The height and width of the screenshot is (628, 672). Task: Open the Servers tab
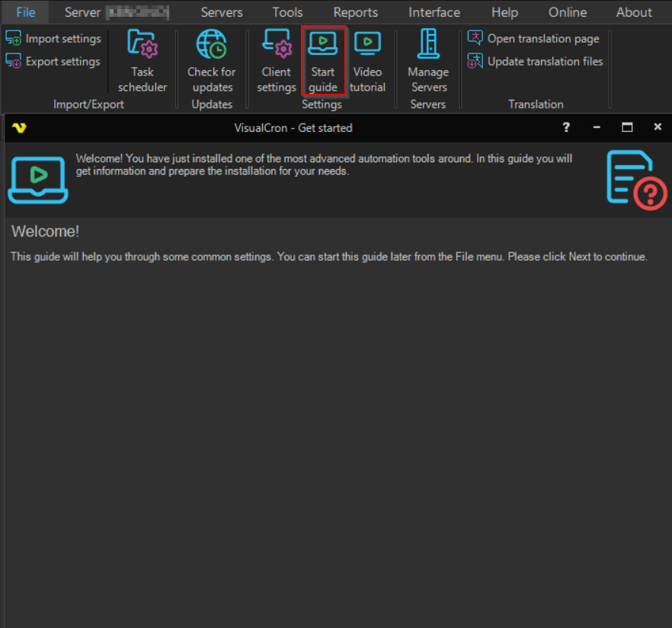click(x=222, y=12)
